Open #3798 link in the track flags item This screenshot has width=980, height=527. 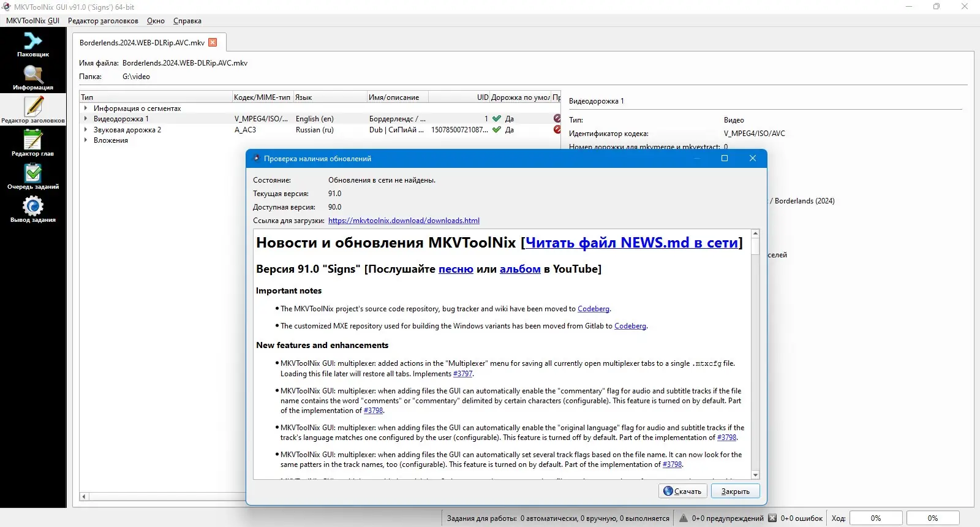673,464
